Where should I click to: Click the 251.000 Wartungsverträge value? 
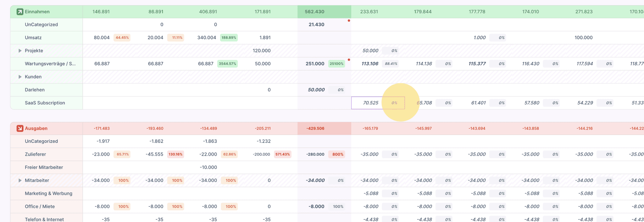[x=315, y=64]
